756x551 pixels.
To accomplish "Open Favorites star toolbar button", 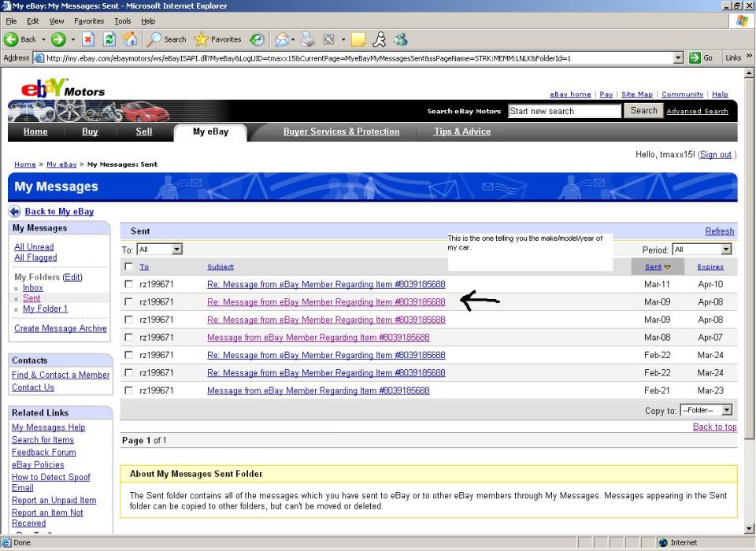I will point(217,39).
